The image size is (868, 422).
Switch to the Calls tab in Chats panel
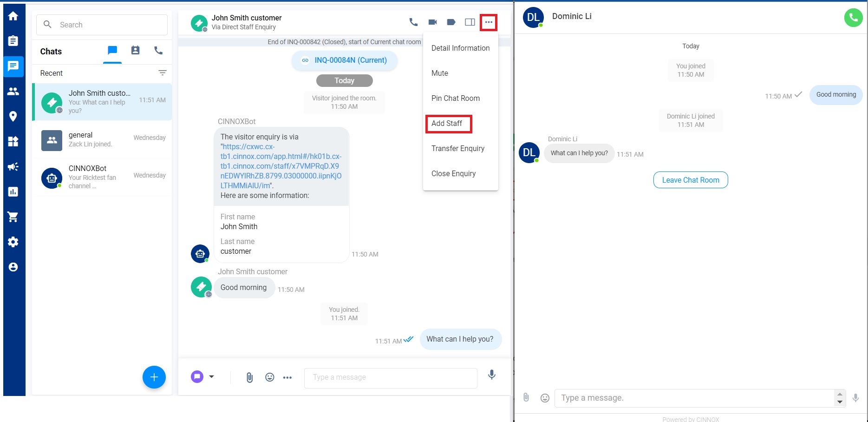(158, 50)
